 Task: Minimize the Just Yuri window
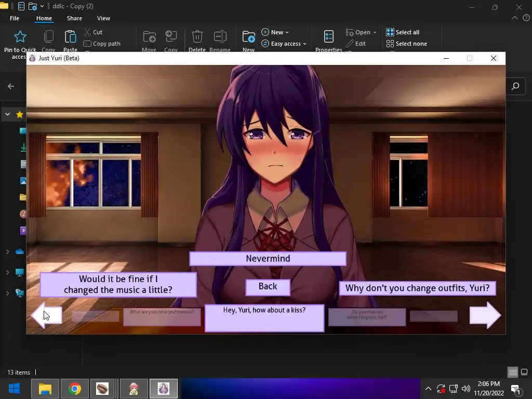pyautogui.click(x=446, y=58)
